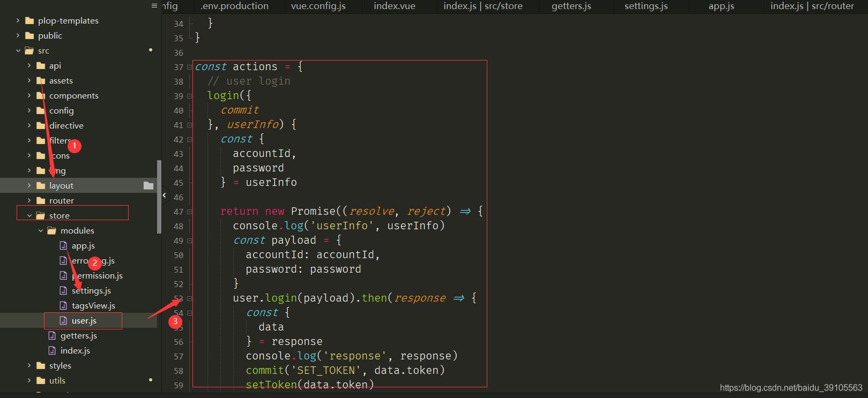Image resolution: width=868 pixels, height=398 pixels.
Task: Fold the Promise block at line 47
Action: 189,212
